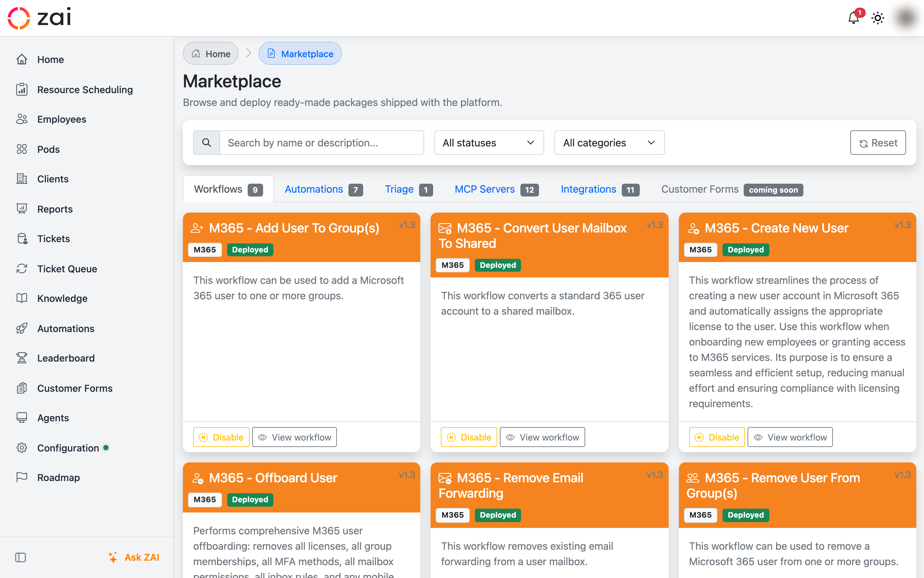View workflow for Create New User
The image size is (924, 578).
click(790, 437)
